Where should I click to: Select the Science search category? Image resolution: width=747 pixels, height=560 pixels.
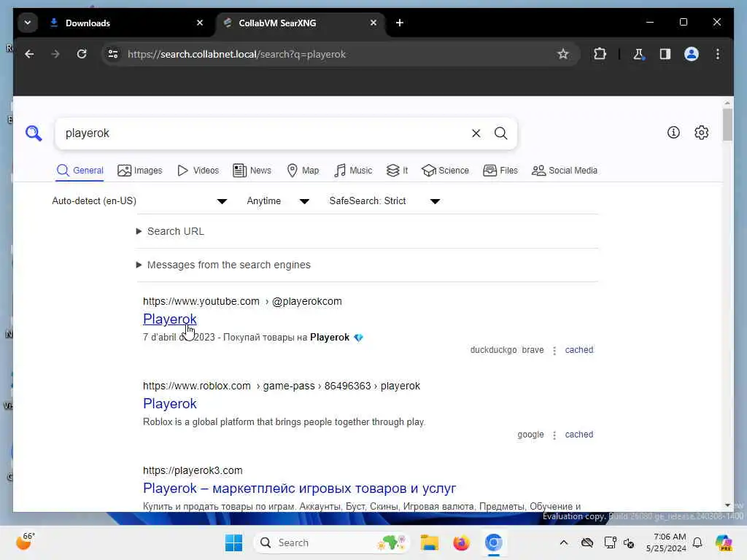click(x=445, y=171)
